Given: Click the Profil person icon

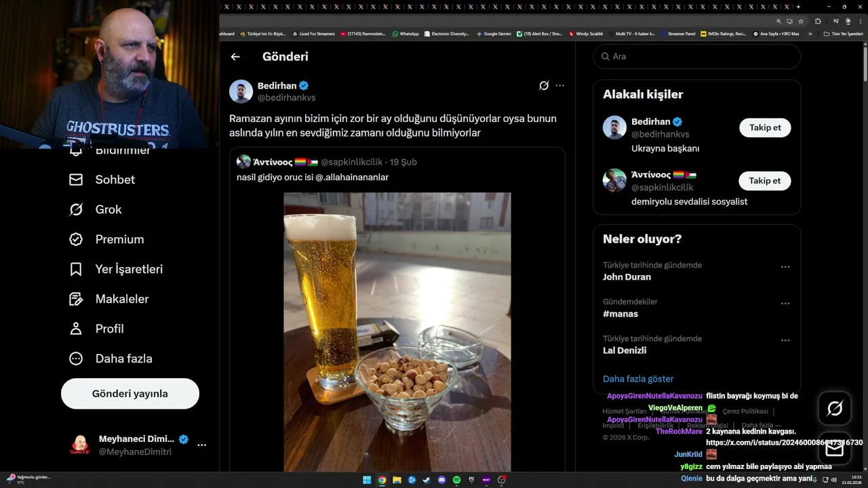Looking at the screenshot, I should pos(76,329).
